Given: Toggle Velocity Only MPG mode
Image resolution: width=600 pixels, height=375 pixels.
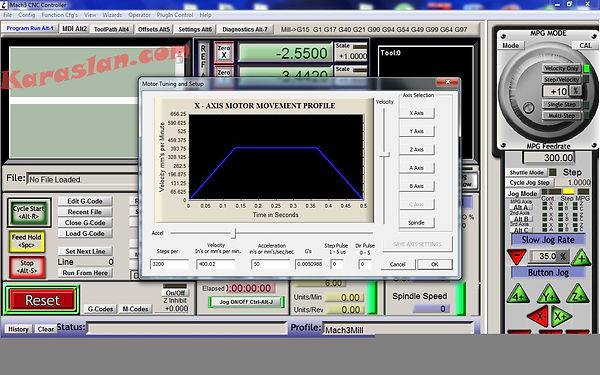Looking at the screenshot, I should coord(561,68).
